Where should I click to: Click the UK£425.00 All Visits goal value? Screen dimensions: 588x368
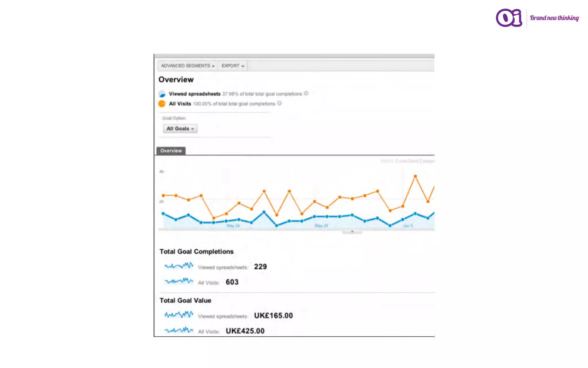pyautogui.click(x=245, y=331)
